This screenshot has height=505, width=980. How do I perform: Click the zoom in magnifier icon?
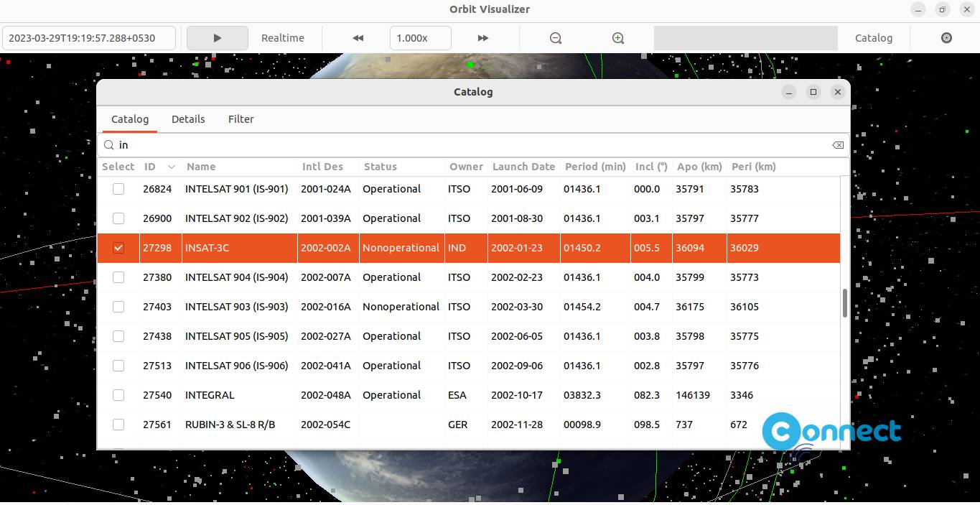pyautogui.click(x=618, y=38)
